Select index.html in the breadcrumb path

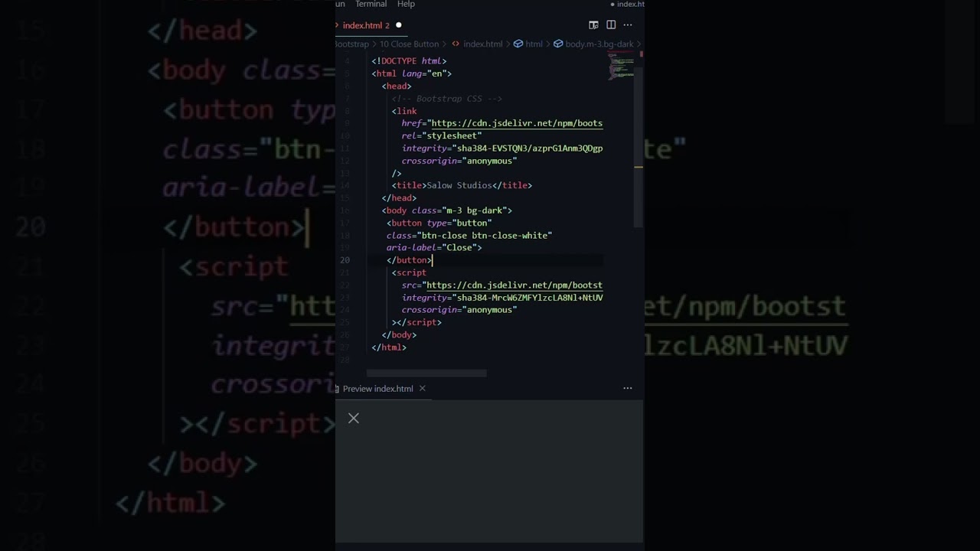[x=482, y=44]
